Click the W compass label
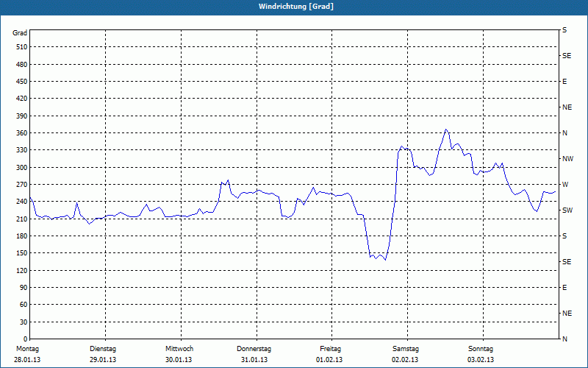Image resolution: width=588 pixels, height=368 pixels. coord(565,185)
